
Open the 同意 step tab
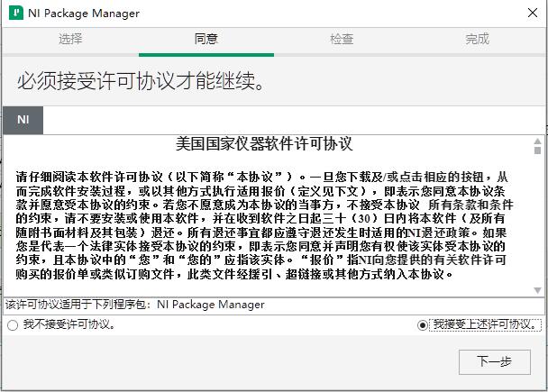206,39
